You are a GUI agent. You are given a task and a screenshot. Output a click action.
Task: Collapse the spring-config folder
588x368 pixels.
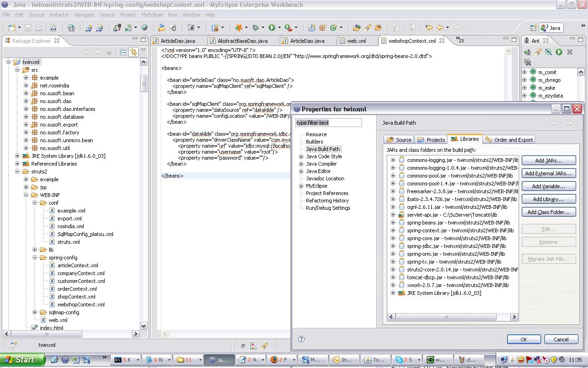35,258
